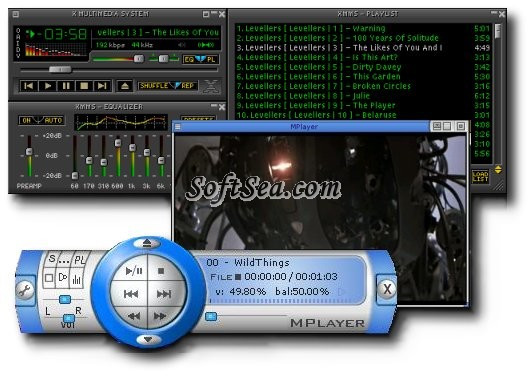Click the 3k equalizer band slider

click(147, 156)
